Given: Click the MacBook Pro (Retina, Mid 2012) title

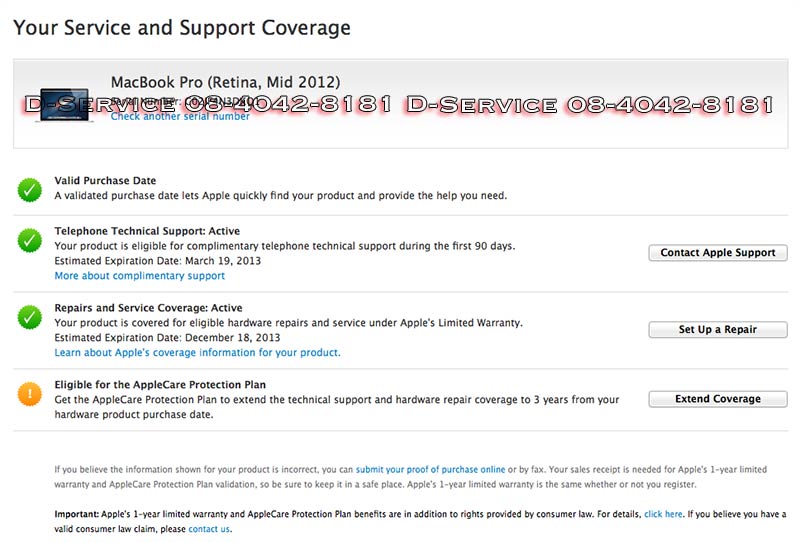Looking at the screenshot, I should pyautogui.click(x=225, y=82).
